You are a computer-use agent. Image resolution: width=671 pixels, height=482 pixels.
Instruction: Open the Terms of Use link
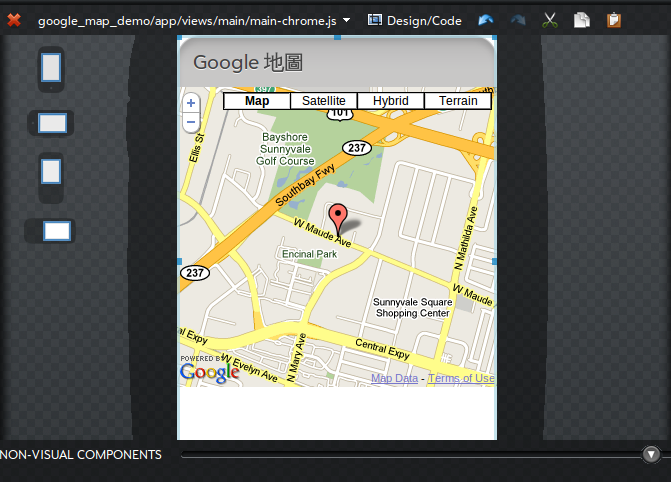[x=461, y=378]
